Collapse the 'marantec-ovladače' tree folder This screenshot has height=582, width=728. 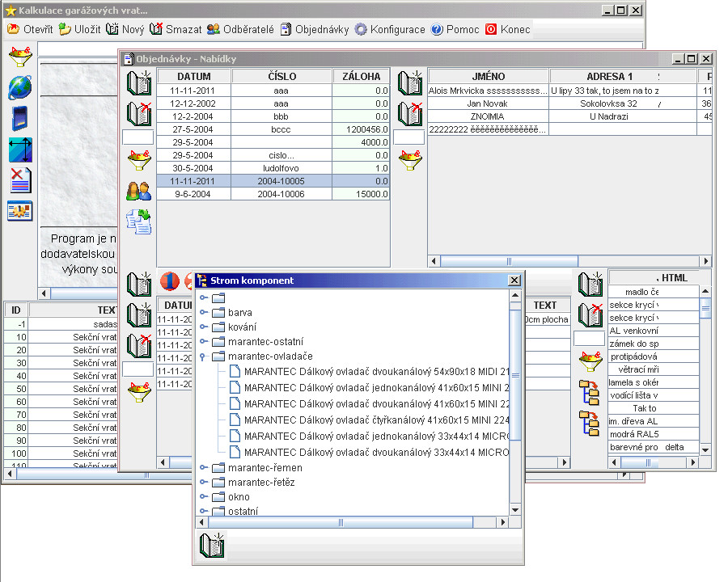(x=202, y=356)
